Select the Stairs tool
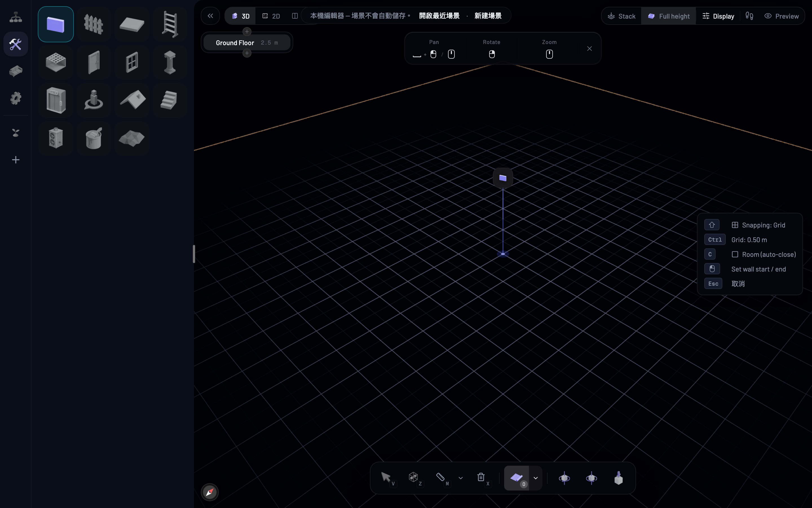Screen dimensions: 812x508 tap(170, 100)
